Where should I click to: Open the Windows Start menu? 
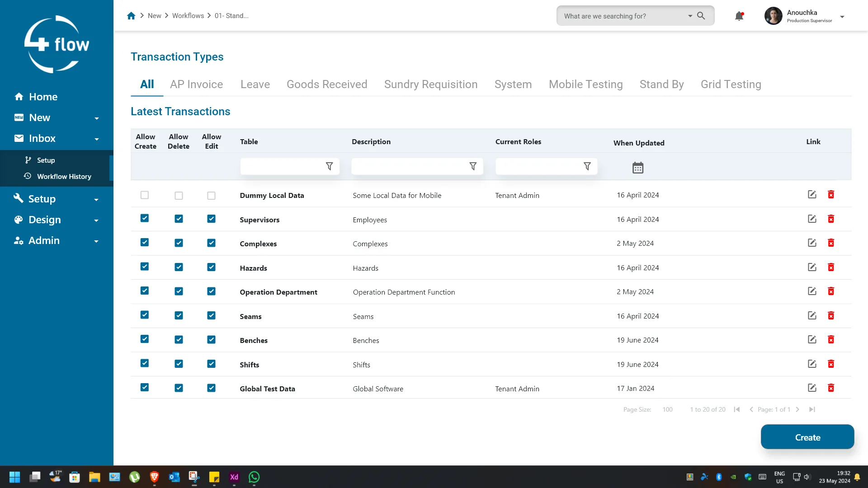click(x=14, y=477)
